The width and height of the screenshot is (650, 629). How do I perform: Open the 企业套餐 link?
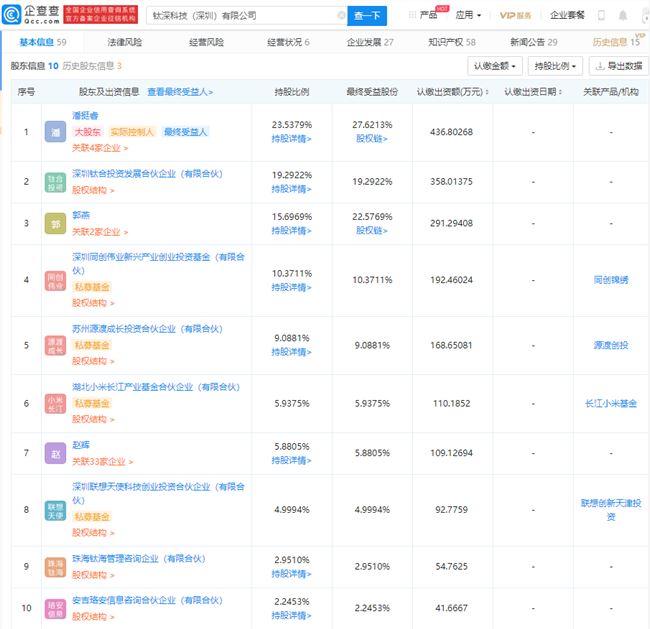click(567, 15)
